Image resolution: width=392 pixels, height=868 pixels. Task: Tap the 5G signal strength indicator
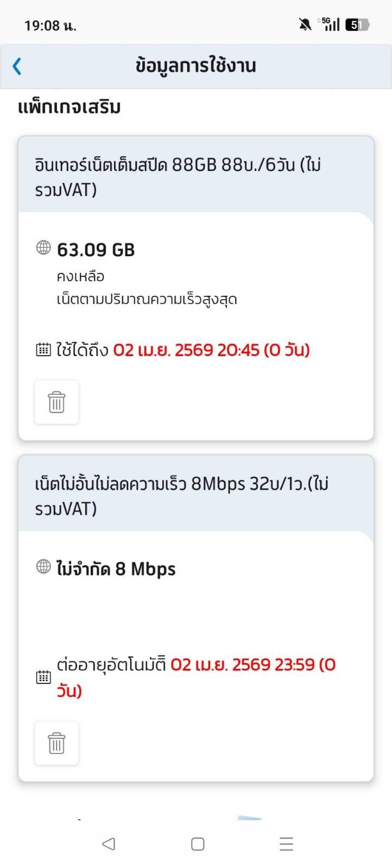pos(330,24)
